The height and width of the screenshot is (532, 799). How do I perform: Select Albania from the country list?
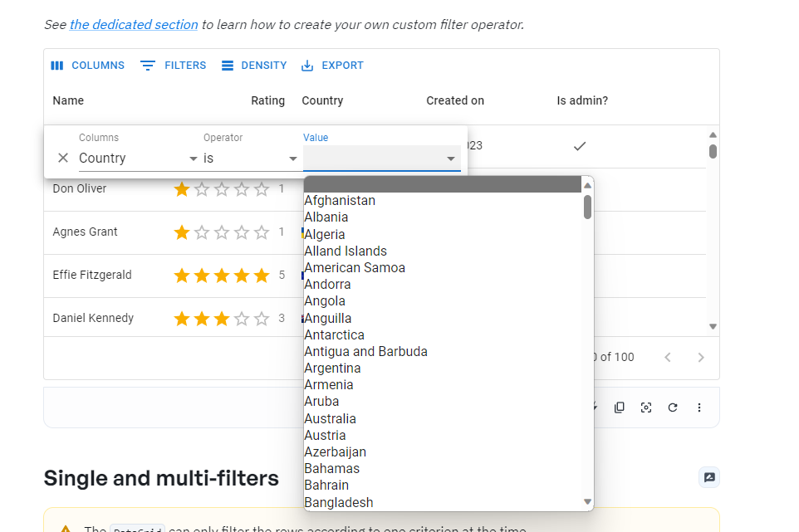pos(326,217)
